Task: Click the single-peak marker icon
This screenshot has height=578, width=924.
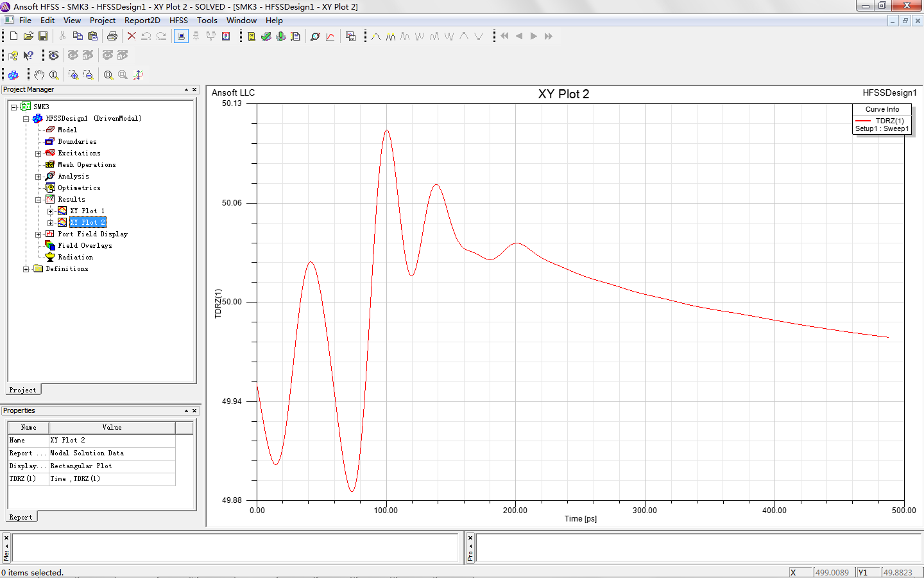Action: pos(375,37)
